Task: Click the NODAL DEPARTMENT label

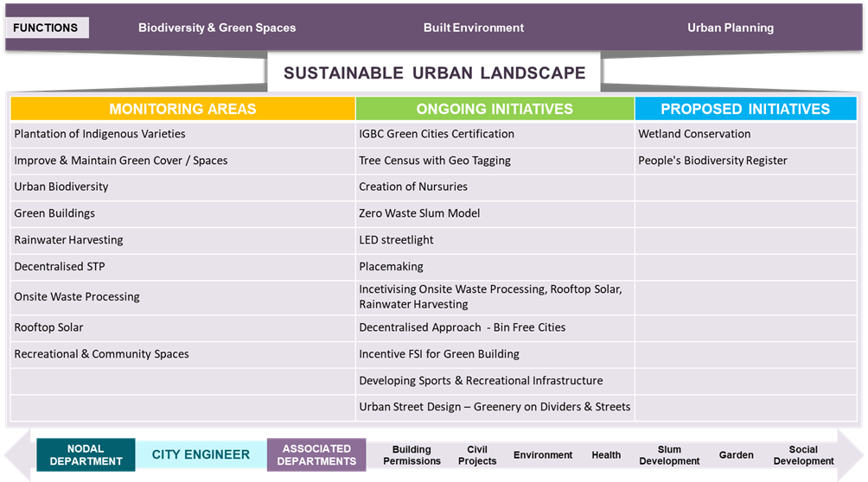Action: [86, 455]
